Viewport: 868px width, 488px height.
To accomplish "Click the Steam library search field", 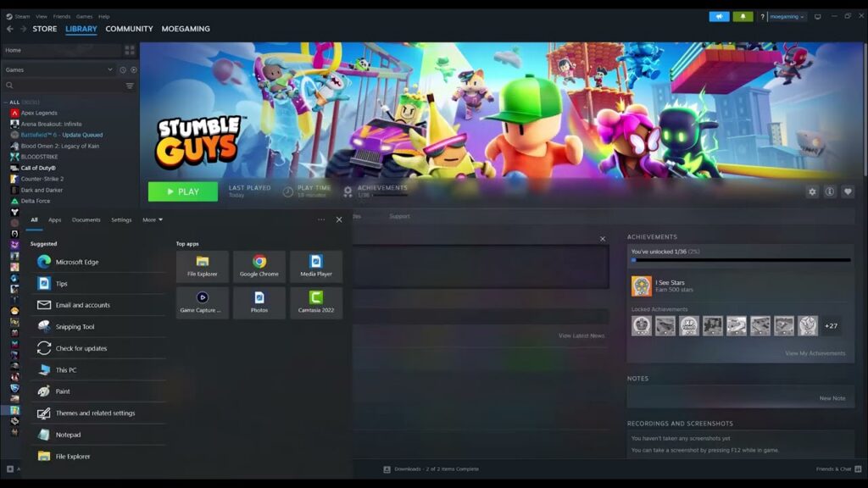I will click(63, 86).
